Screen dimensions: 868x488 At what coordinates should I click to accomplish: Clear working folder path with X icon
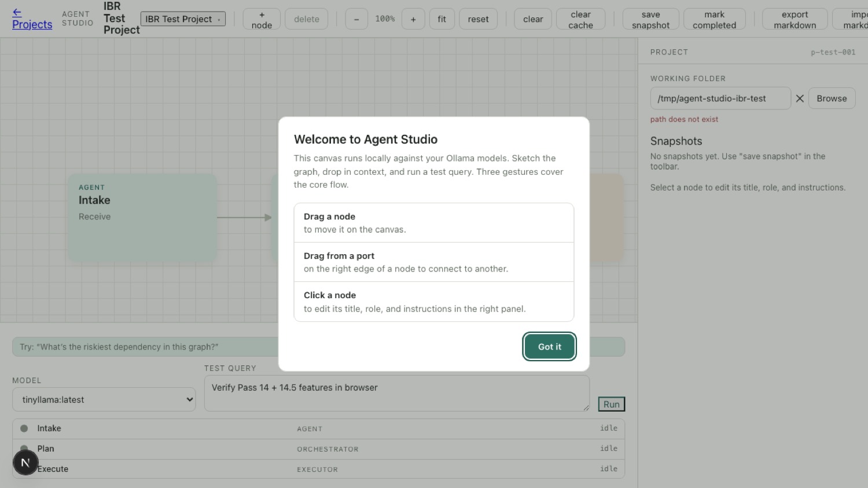tap(800, 98)
